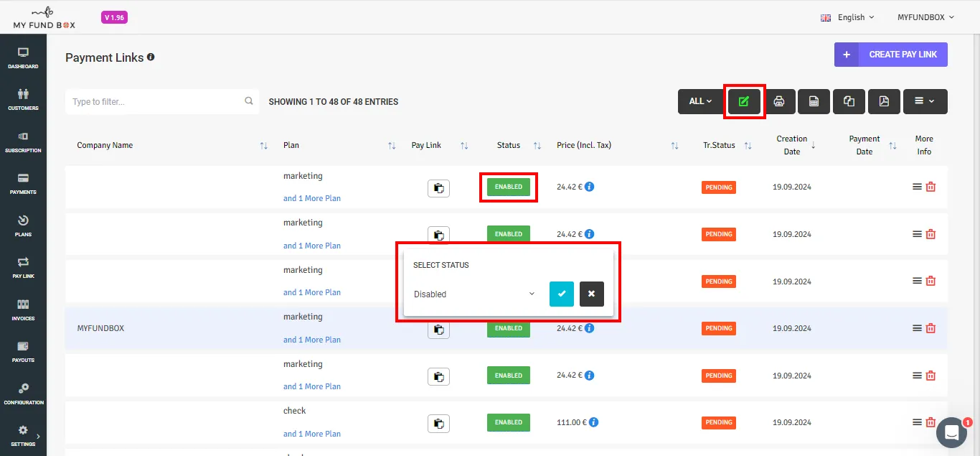Viewport: 980px width, 456px height.
Task: Click Enabled badge in MYFUNDBOX row
Action: pos(509,328)
